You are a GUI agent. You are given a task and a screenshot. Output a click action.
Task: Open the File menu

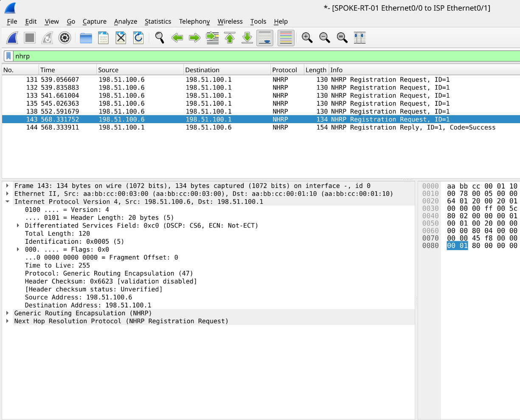coord(12,21)
